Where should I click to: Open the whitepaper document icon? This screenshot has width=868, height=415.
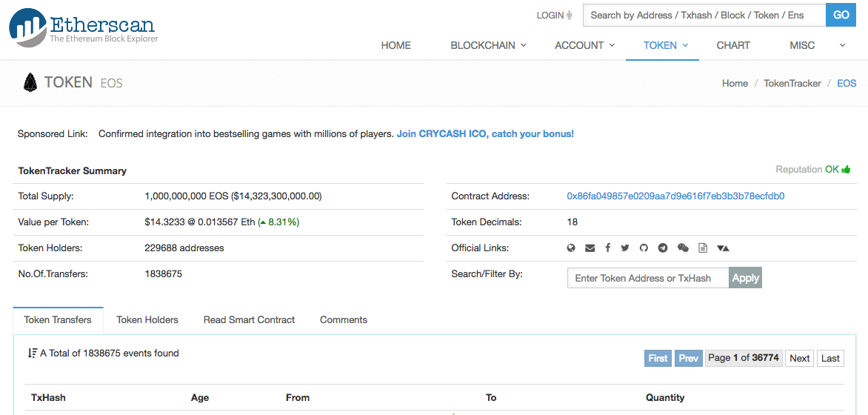703,248
